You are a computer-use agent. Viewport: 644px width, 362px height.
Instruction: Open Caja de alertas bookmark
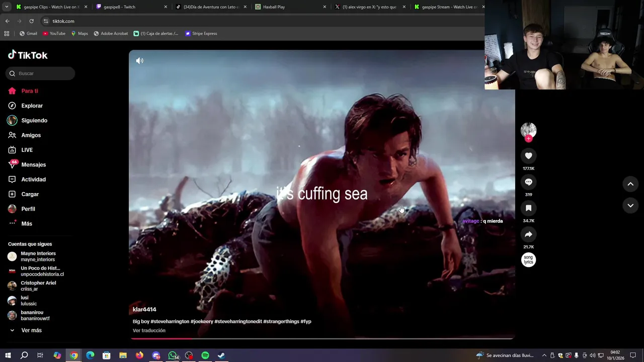(x=156, y=34)
